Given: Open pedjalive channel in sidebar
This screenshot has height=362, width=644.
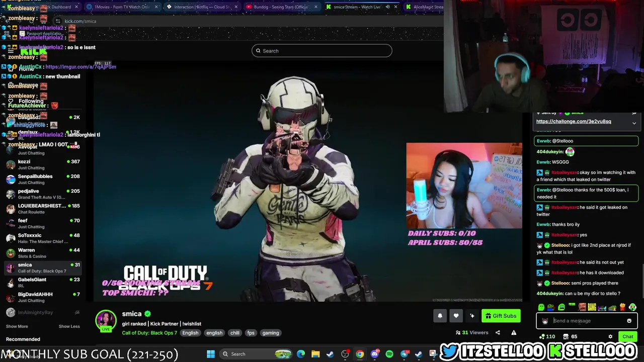Looking at the screenshot, I should [x=43, y=194].
